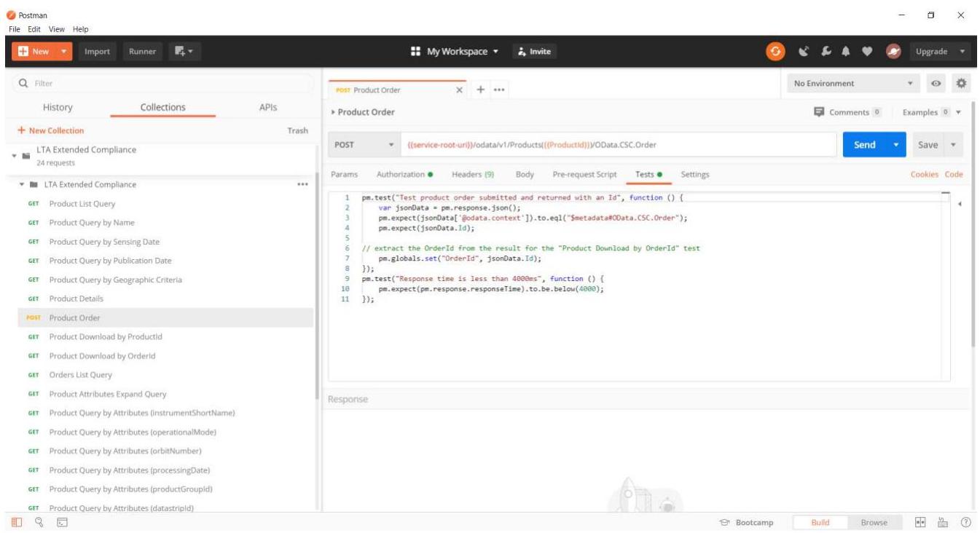Open Find and Replace in status bar

coord(39,522)
